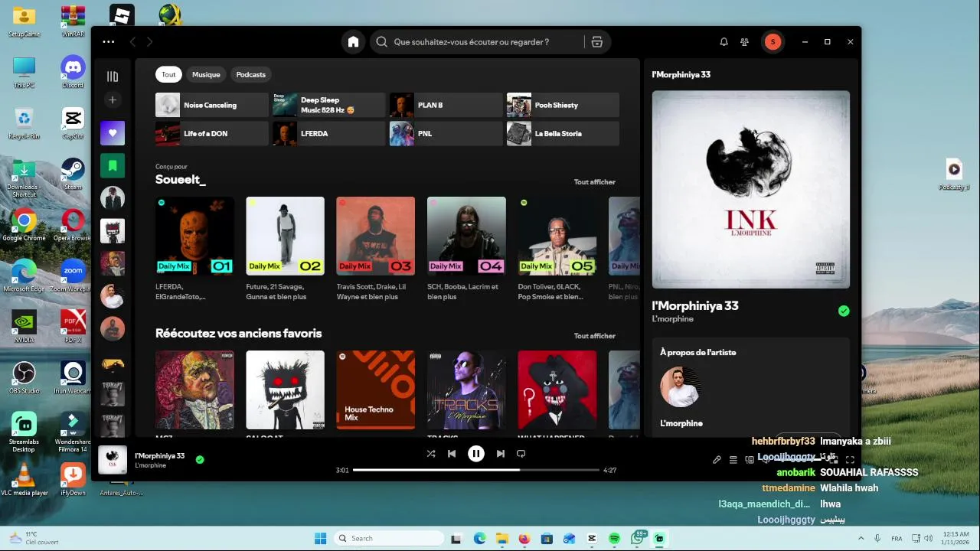Screen dimensions: 980x551
Task: Click Windows taskbar search box
Action: tap(390, 539)
